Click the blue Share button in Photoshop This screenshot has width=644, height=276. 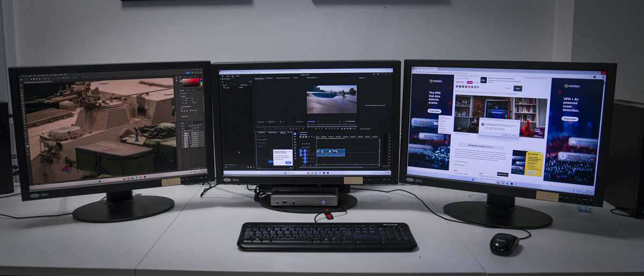188,72
